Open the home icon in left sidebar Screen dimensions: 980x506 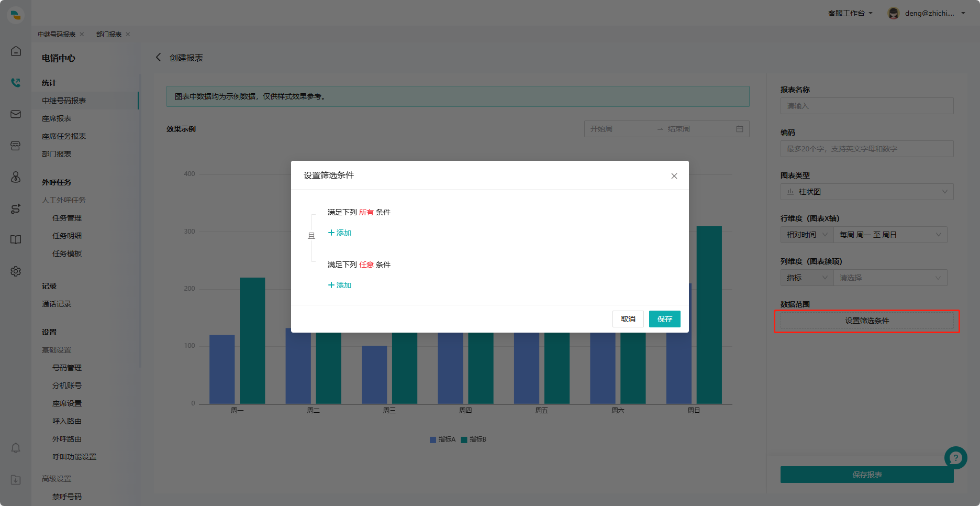tap(16, 51)
